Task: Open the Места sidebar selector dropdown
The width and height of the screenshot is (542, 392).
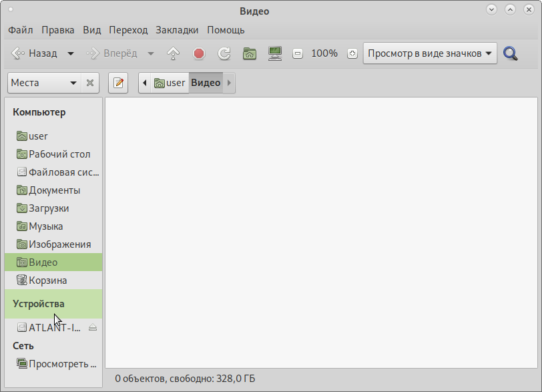Action: (x=44, y=83)
